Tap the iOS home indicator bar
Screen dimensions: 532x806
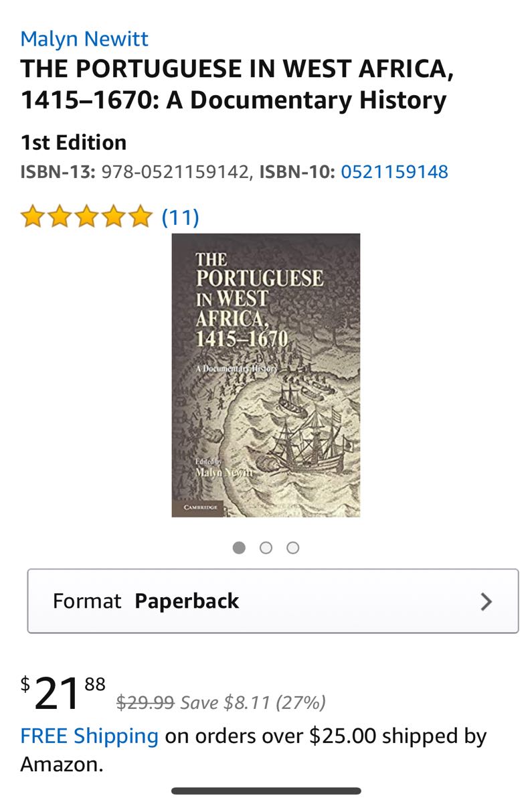(266, 791)
